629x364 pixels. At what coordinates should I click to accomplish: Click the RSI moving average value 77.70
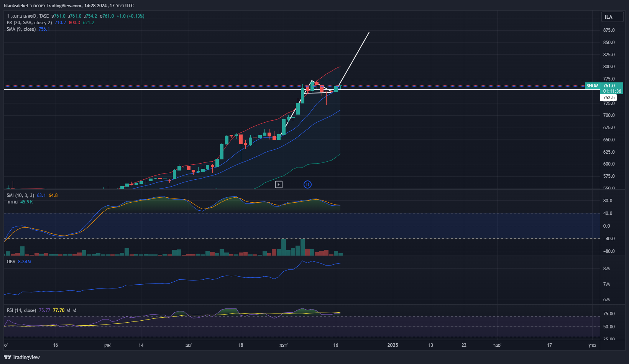59,310
